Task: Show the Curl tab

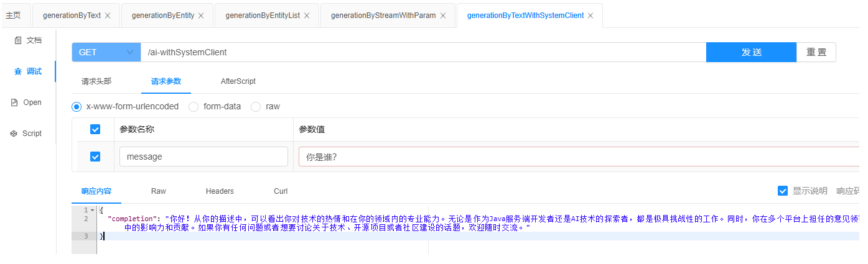Action: [281, 191]
